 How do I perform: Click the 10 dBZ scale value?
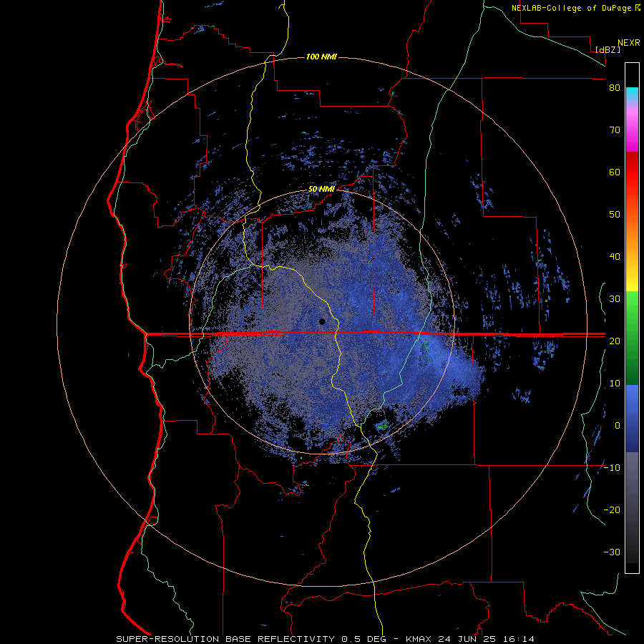[x=615, y=384]
